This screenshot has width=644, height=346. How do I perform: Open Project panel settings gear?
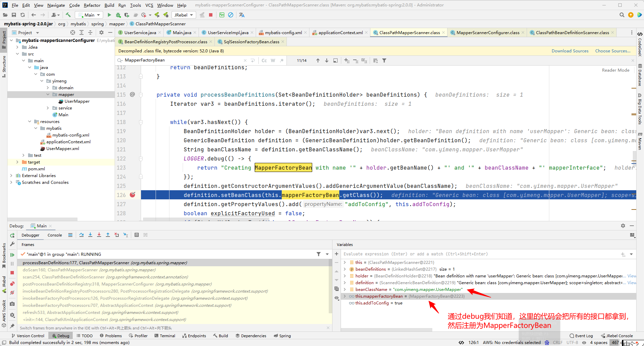(x=101, y=32)
